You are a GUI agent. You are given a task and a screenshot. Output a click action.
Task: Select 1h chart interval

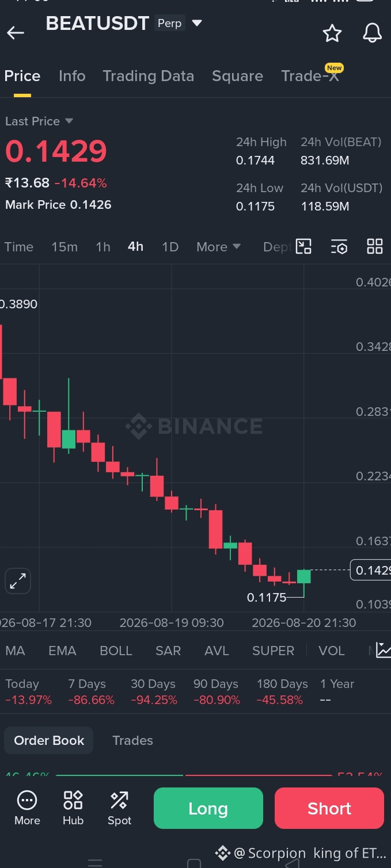103,247
